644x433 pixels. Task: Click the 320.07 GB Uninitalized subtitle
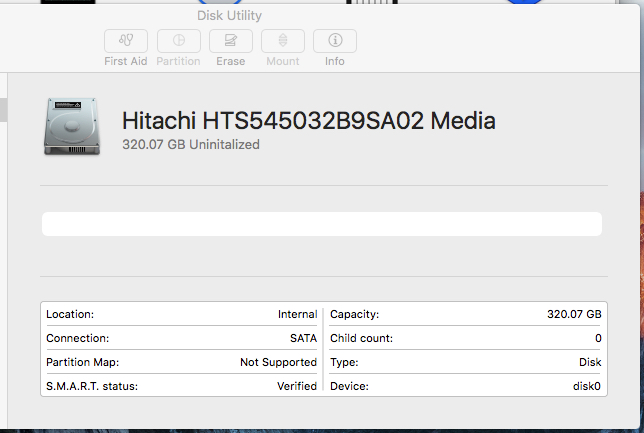click(x=191, y=145)
